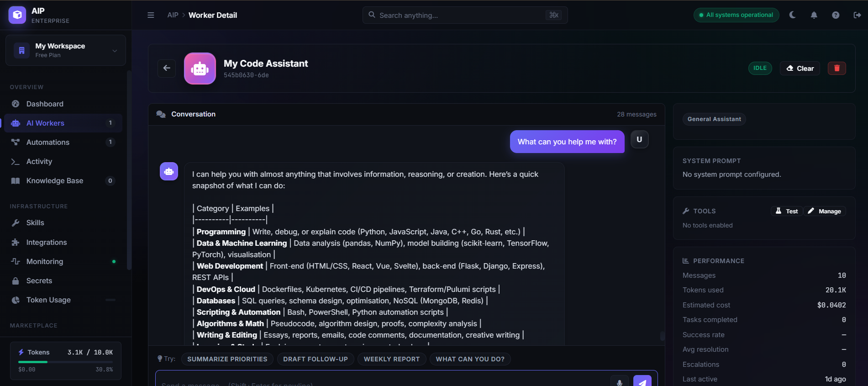Click the Test tools button
The image size is (868, 386).
(787, 211)
